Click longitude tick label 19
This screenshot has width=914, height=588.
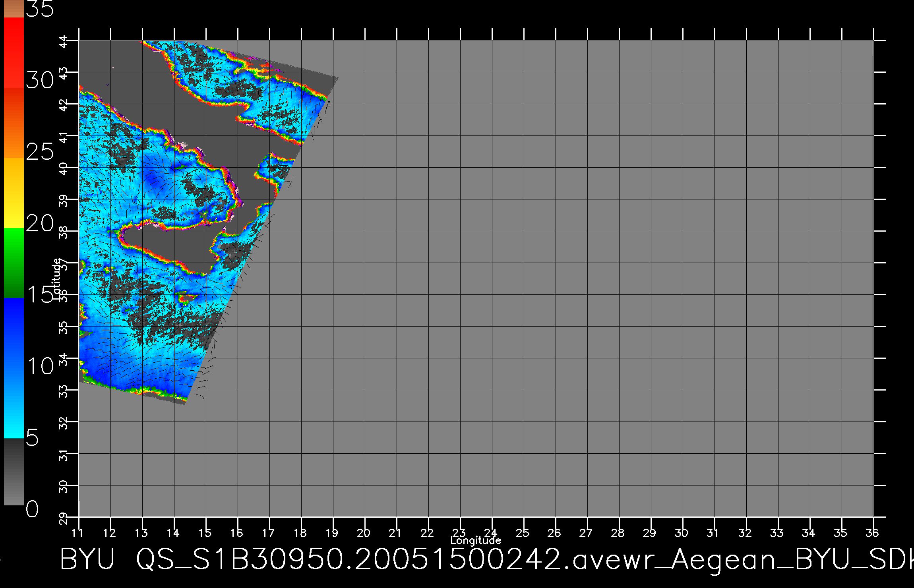click(332, 533)
